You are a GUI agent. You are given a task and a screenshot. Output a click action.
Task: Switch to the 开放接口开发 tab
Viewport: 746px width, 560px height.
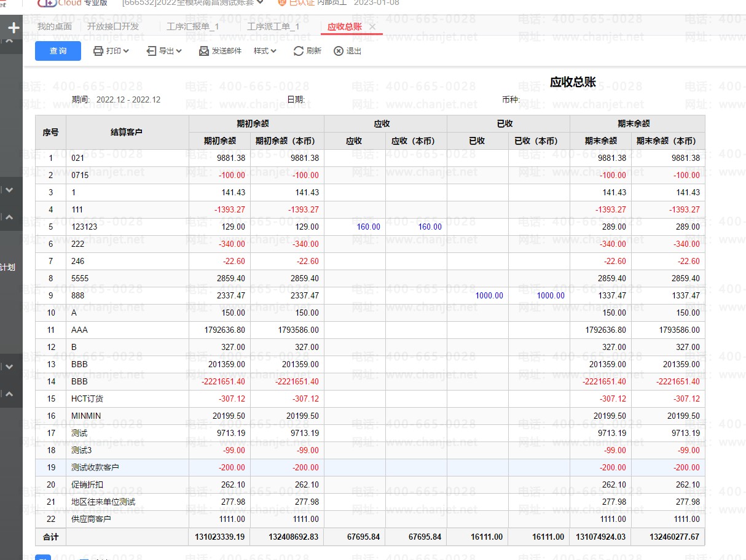point(113,26)
